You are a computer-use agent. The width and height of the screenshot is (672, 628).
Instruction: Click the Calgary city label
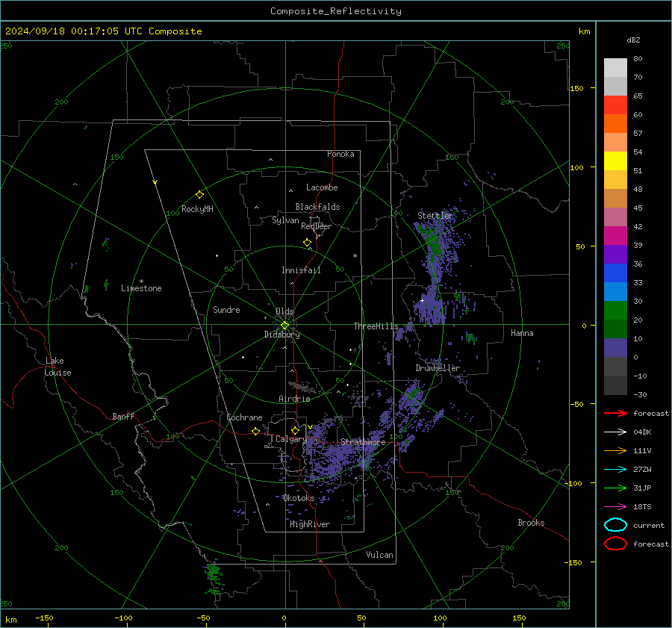pyautogui.click(x=291, y=439)
